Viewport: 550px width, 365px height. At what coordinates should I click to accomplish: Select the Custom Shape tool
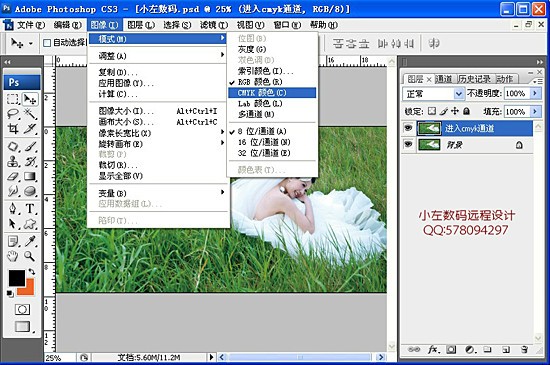[x=30, y=223]
